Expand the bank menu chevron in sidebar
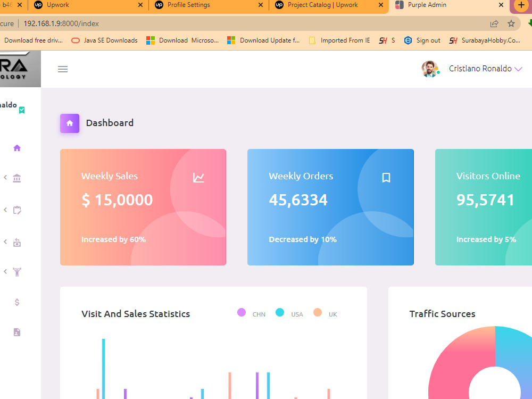 pos(5,177)
